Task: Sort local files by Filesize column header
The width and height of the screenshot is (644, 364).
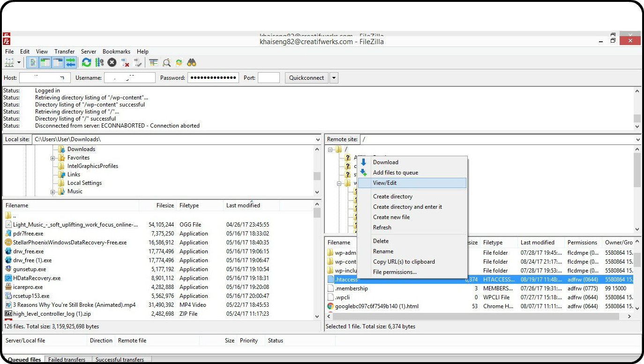Action: pos(158,205)
